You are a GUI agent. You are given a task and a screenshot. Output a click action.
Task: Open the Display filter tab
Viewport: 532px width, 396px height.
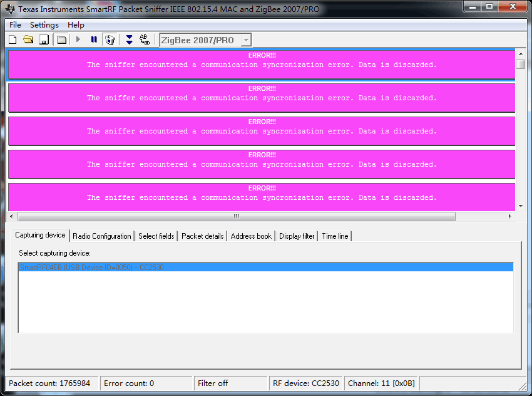pyautogui.click(x=297, y=236)
